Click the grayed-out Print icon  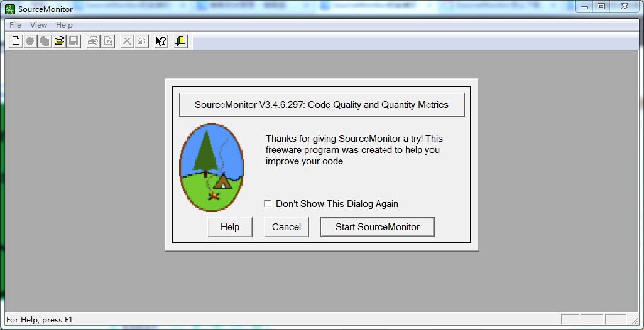point(93,41)
